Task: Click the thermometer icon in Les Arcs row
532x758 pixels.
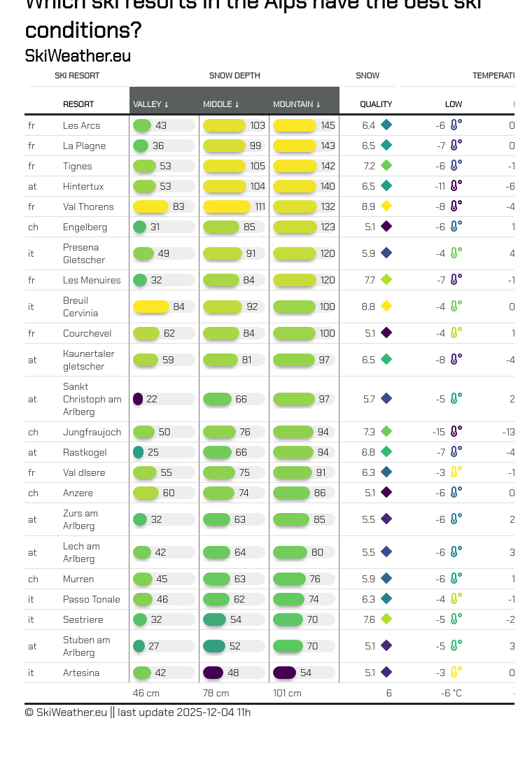Action: tap(456, 125)
